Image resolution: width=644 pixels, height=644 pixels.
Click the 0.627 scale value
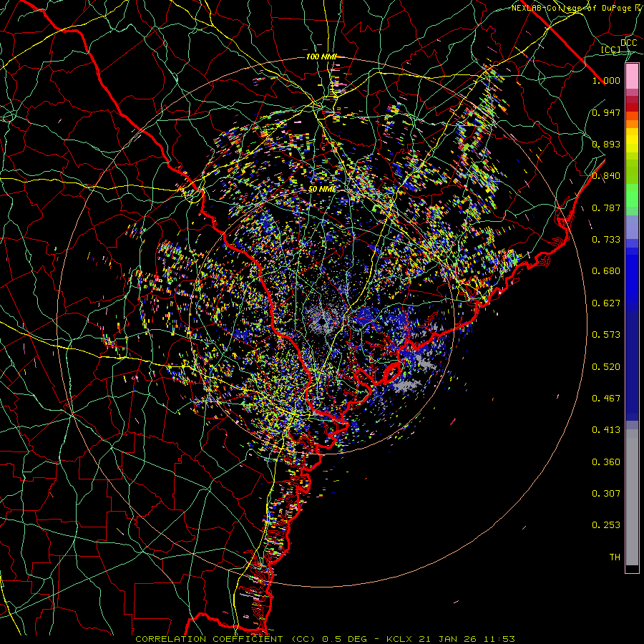coord(606,303)
